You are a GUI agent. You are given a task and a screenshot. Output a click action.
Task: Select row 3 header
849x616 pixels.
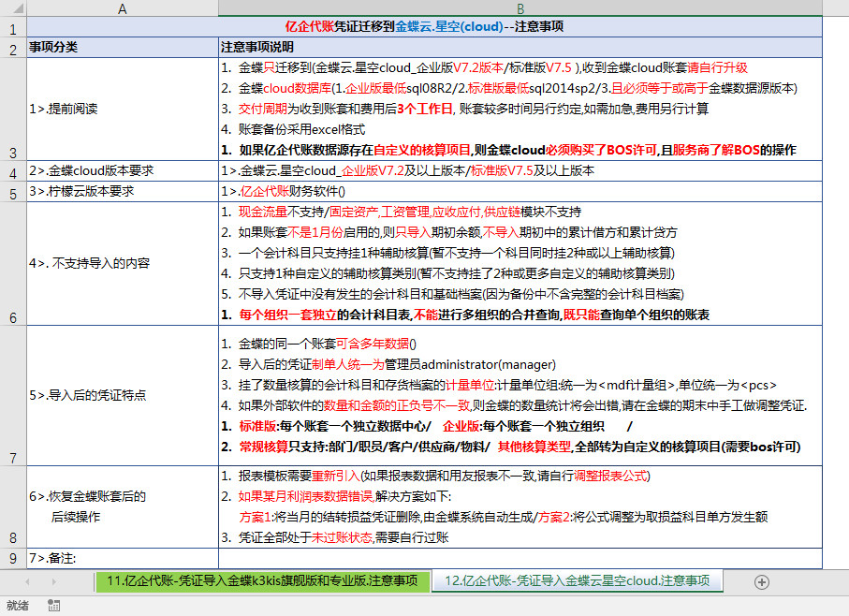pyautogui.click(x=12, y=151)
